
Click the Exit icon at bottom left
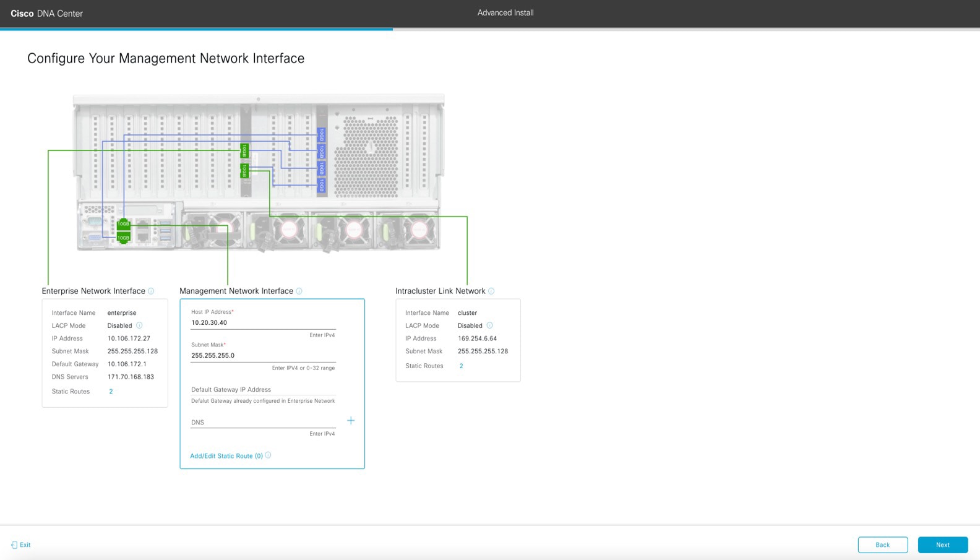pos(14,545)
